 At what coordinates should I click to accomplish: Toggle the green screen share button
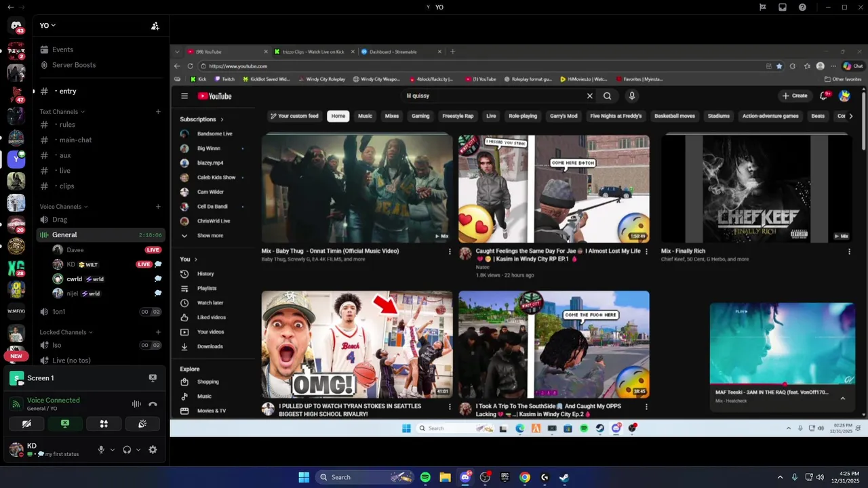(65, 424)
